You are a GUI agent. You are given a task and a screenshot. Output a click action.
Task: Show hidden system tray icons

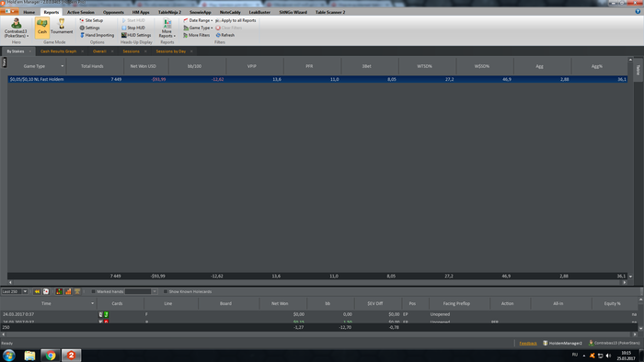click(x=584, y=356)
